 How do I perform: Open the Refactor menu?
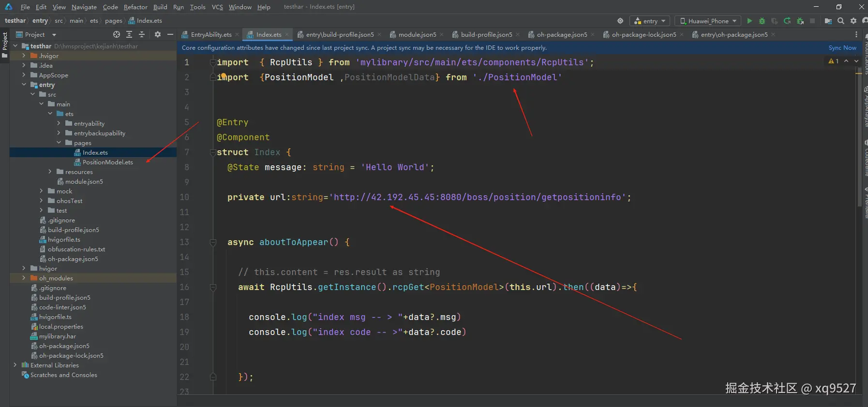pyautogui.click(x=135, y=7)
